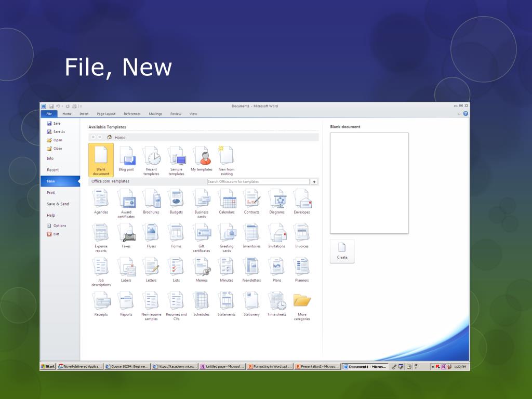Image resolution: width=532 pixels, height=399 pixels.
Task: Open the Reports template category
Action: pos(126,303)
